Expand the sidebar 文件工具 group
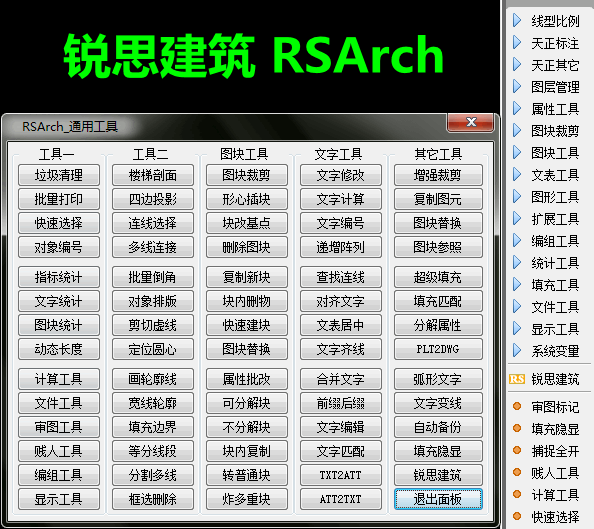Viewport: 594px width, 529px height. tap(517, 306)
